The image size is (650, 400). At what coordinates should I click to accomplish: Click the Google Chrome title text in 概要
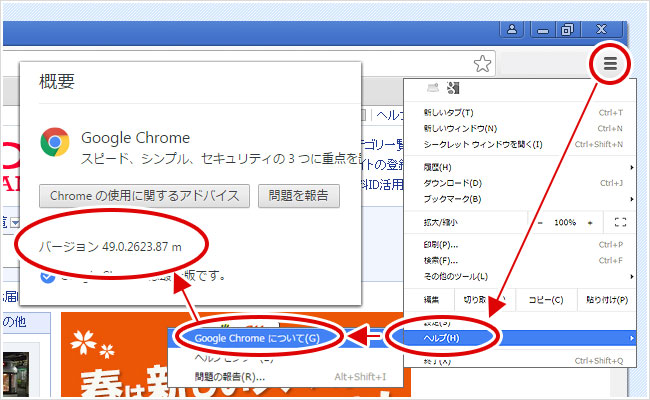136,138
